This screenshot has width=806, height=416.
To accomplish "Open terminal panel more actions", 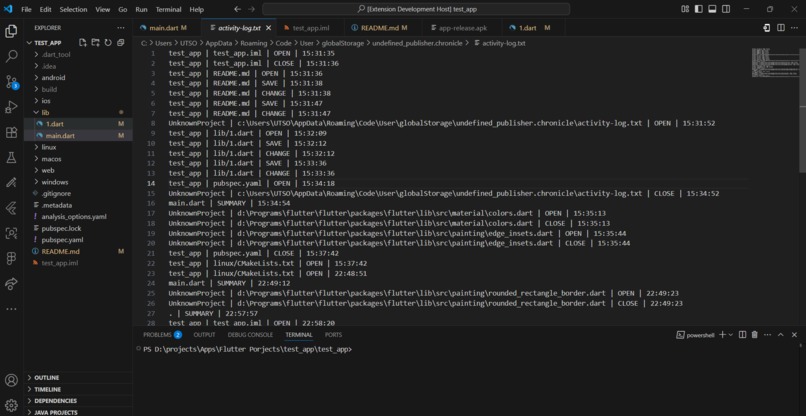I will 767,335.
